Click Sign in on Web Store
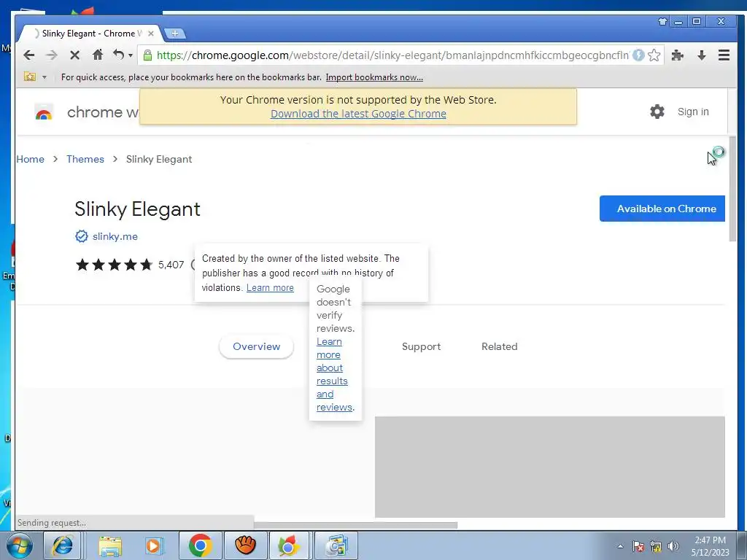Viewport: 747px width, 560px height. [x=693, y=112]
